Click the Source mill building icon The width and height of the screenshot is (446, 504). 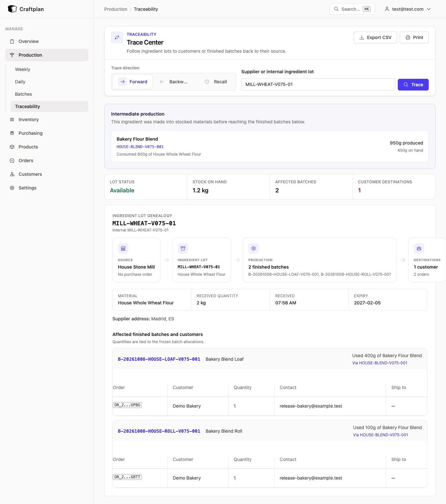click(123, 248)
